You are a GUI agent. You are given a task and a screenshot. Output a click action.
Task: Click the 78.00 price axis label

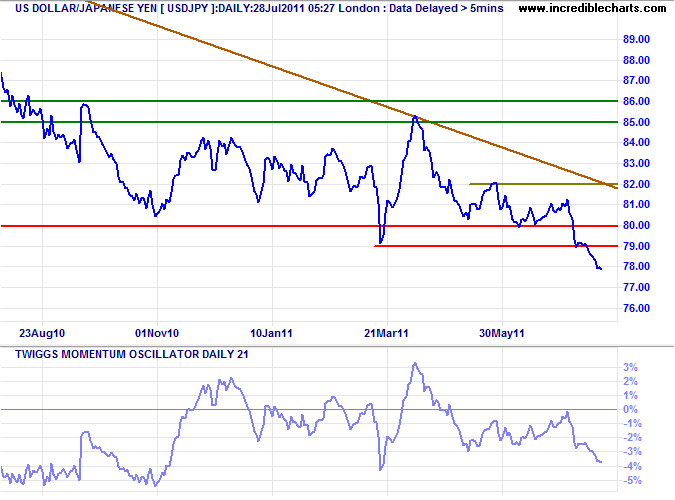(636, 267)
